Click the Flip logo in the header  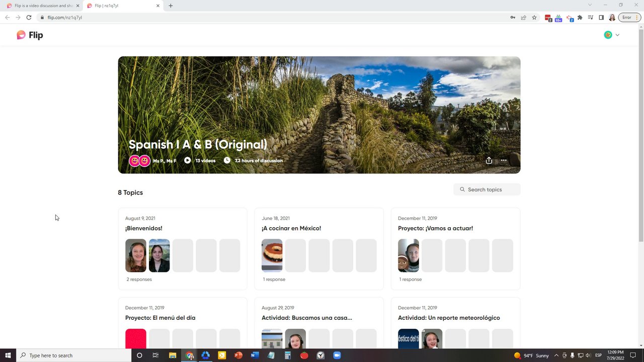(x=30, y=35)
